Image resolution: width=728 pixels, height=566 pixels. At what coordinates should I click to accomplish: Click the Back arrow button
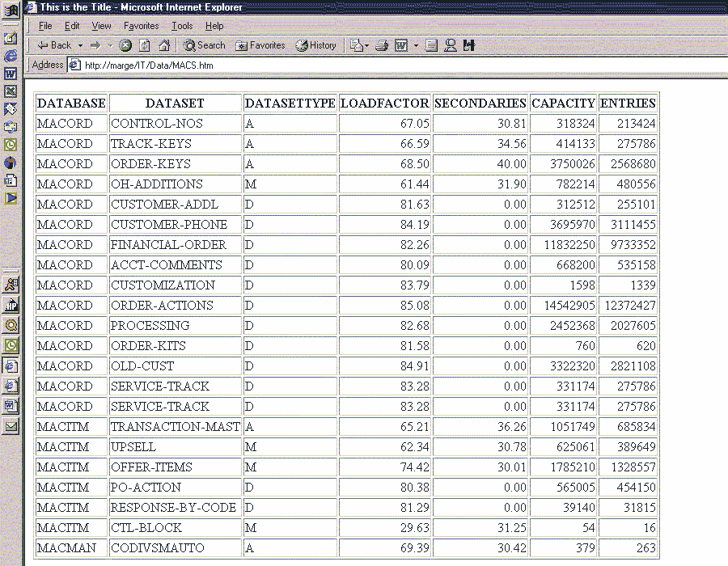click(54, 45)
